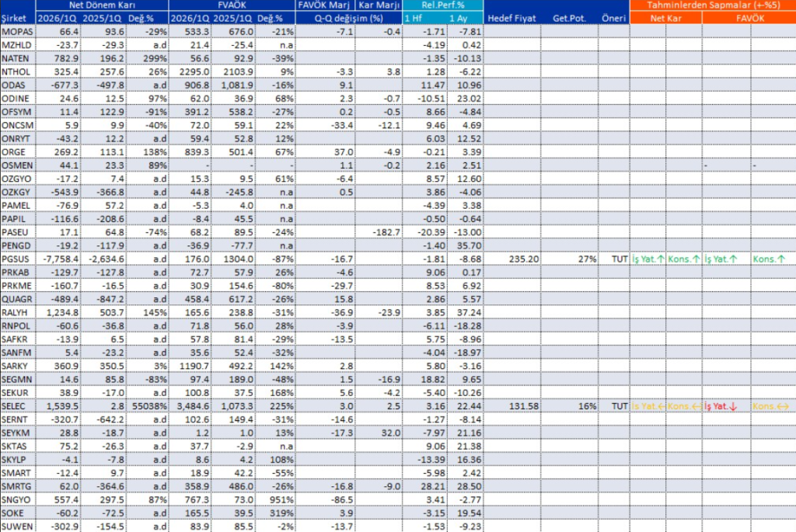
Task: Click the SELEC ticker cell
Action: 17,406
